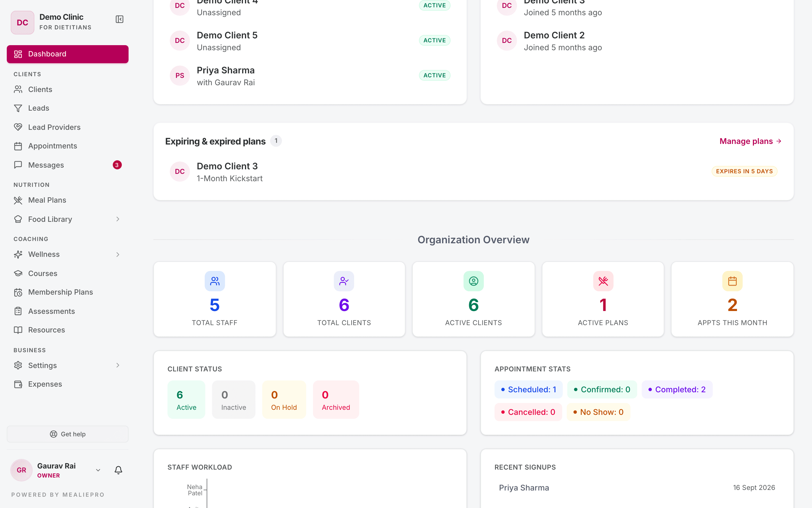
Task: Click the Courses graduation cap icon
Action: [18, 273]
